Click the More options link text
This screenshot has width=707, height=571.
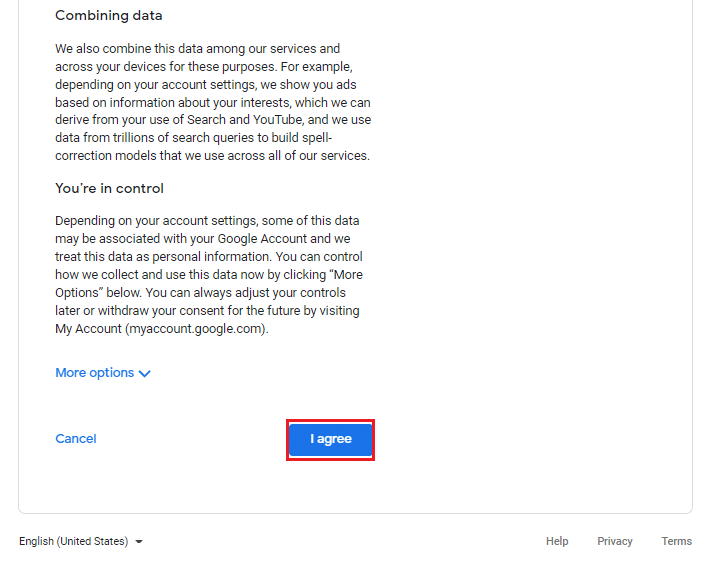95,373
